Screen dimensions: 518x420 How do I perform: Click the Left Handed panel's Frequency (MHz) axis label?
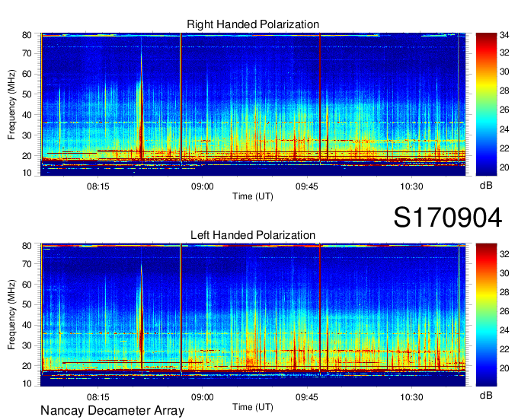[12, 315]
